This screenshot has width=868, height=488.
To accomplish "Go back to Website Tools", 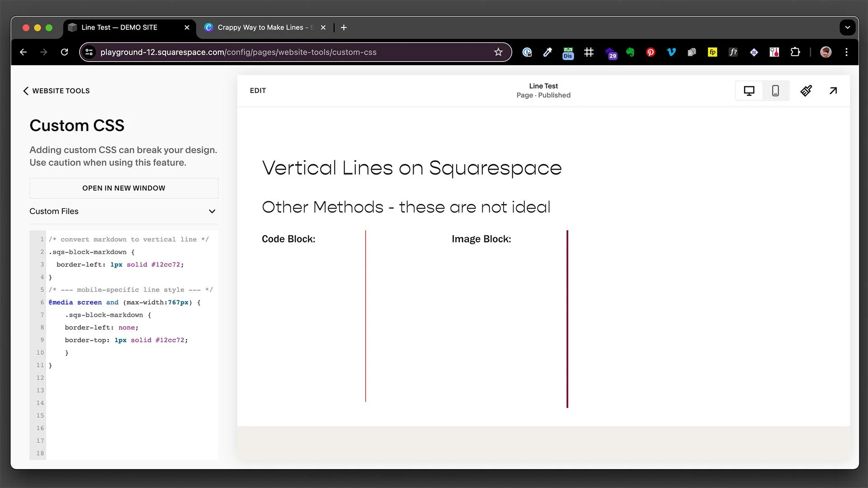I will [x=57, y=91].
